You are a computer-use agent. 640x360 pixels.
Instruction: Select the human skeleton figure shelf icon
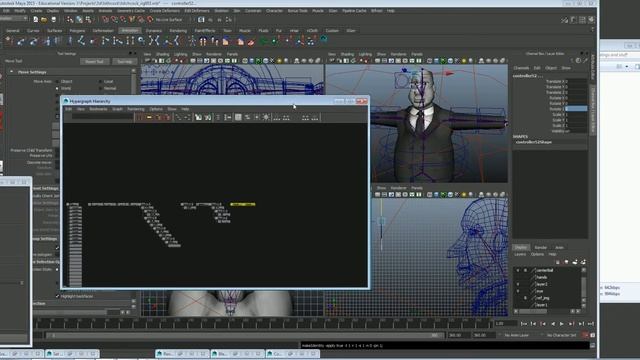point(192,40)
